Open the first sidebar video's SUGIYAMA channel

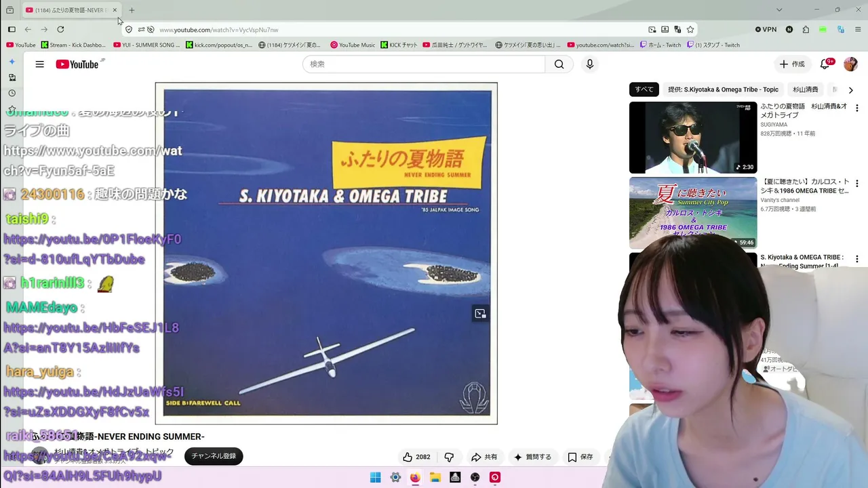click(x=774, y=125)
